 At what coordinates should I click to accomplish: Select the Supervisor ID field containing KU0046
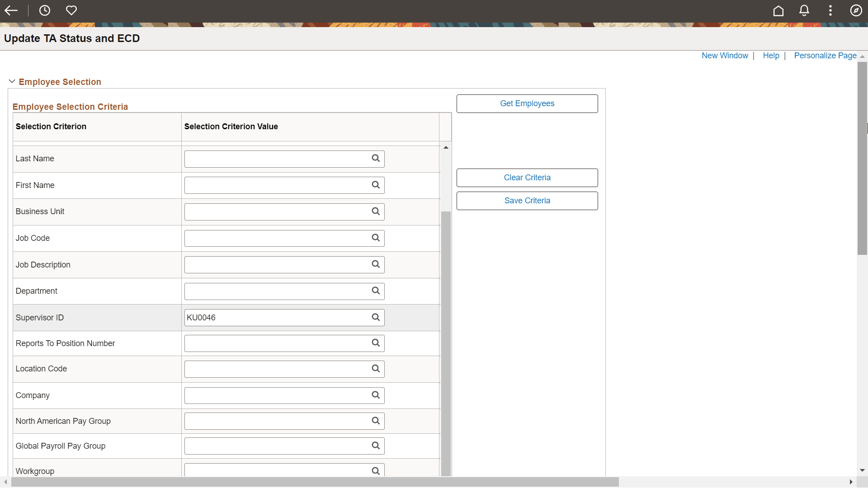[x=276, y=317]
